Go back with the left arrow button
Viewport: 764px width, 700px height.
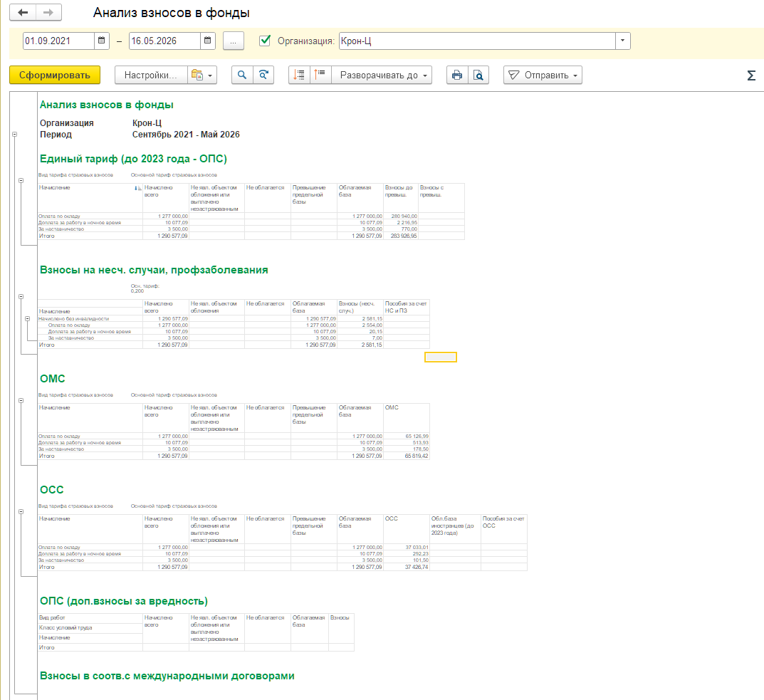pos(23,13)
